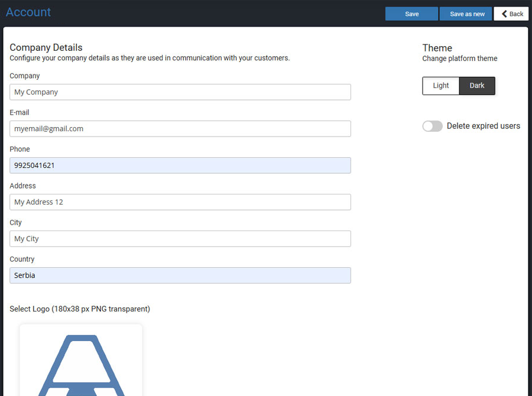Click the Delete expired users label
Image resolution: width=532 pixels, height=396 pixels.
coord(483,126)
